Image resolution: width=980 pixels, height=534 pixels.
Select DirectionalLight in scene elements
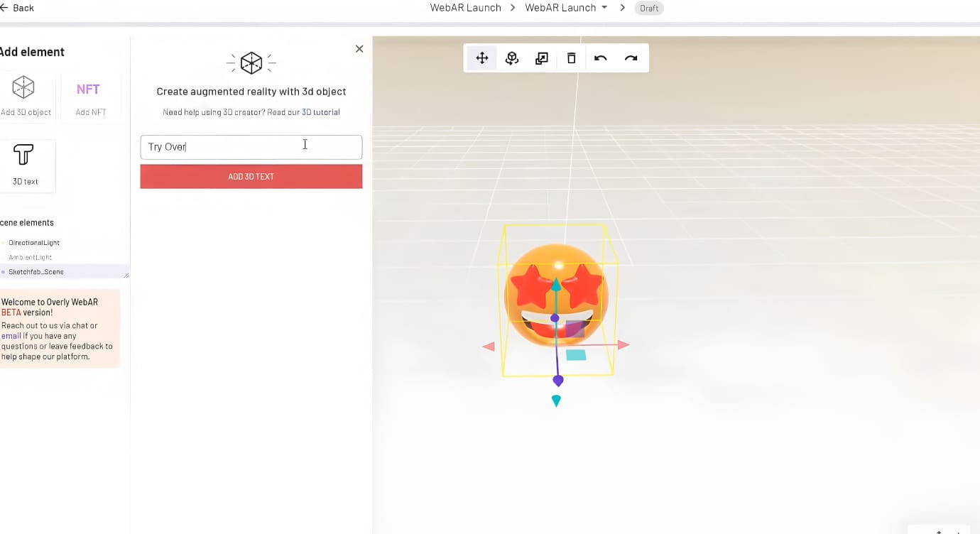[x=34, y=243]
